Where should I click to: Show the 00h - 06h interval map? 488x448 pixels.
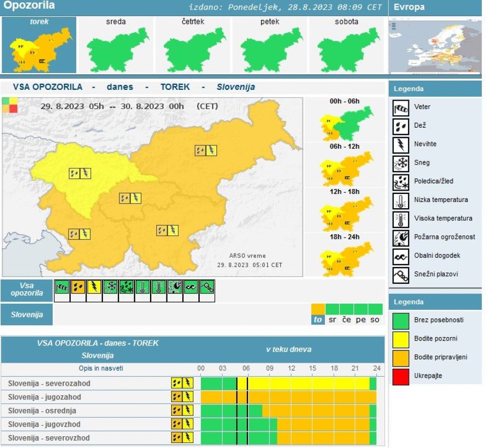[345, 120]
